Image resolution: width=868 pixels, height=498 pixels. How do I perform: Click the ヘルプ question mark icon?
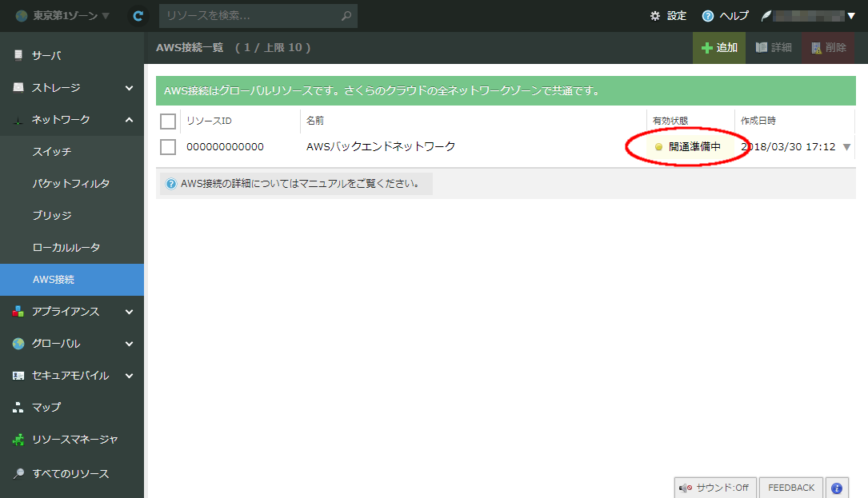click(707, 16)
